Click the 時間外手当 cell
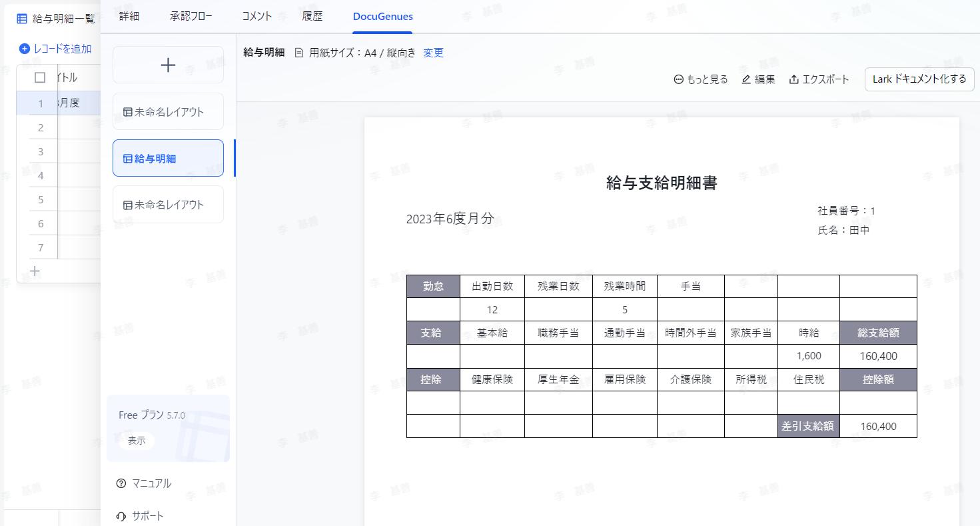 691,333
